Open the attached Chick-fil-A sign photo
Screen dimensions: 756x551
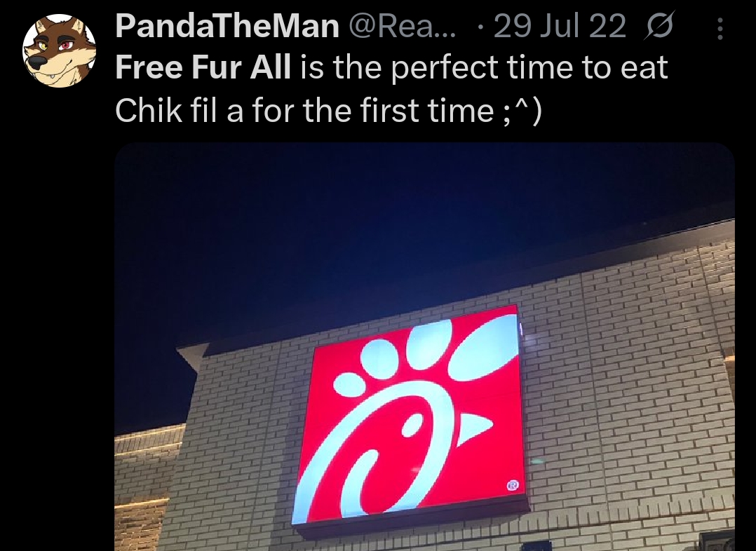424,346
